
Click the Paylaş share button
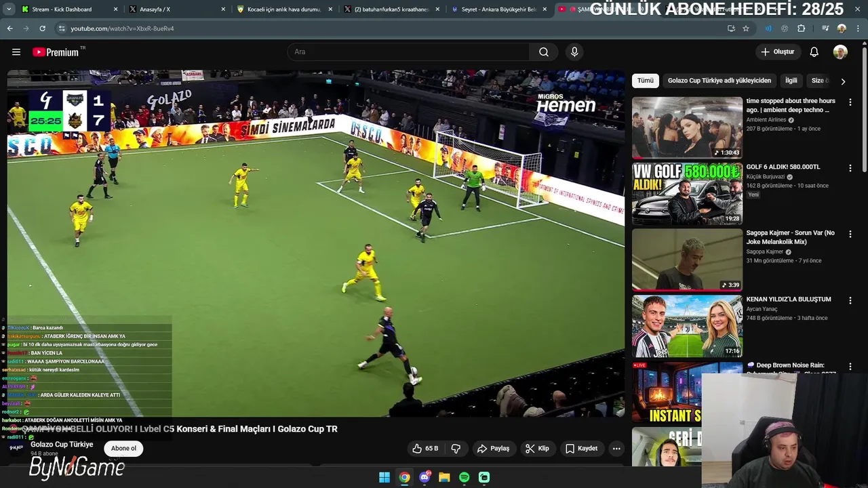click(493, 449)
